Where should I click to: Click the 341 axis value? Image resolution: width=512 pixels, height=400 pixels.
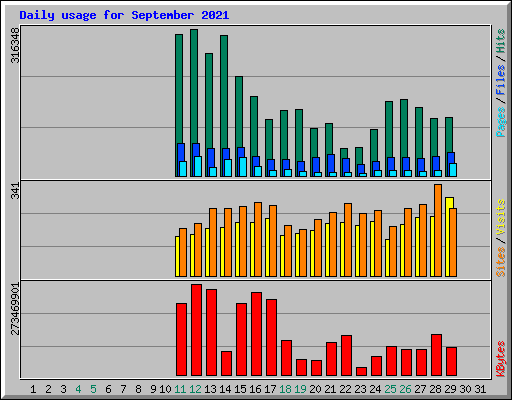click(15, 191)
